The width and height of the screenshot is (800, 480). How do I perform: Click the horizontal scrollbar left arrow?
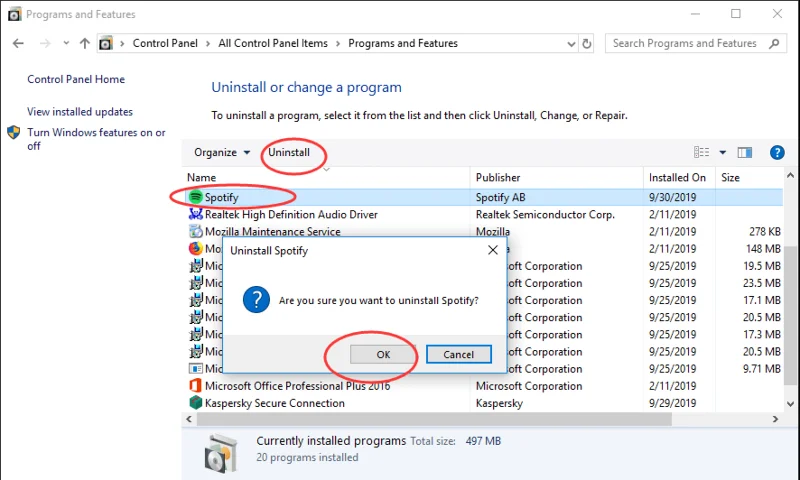click(189, 419)
